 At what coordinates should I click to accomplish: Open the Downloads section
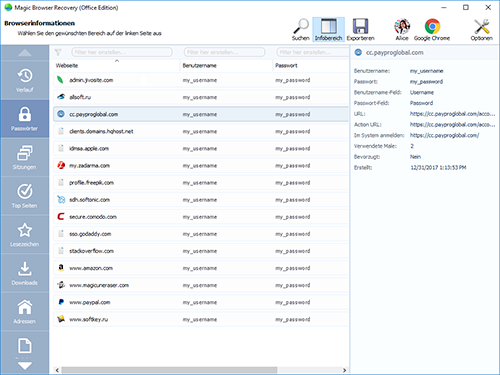(25, 273)
